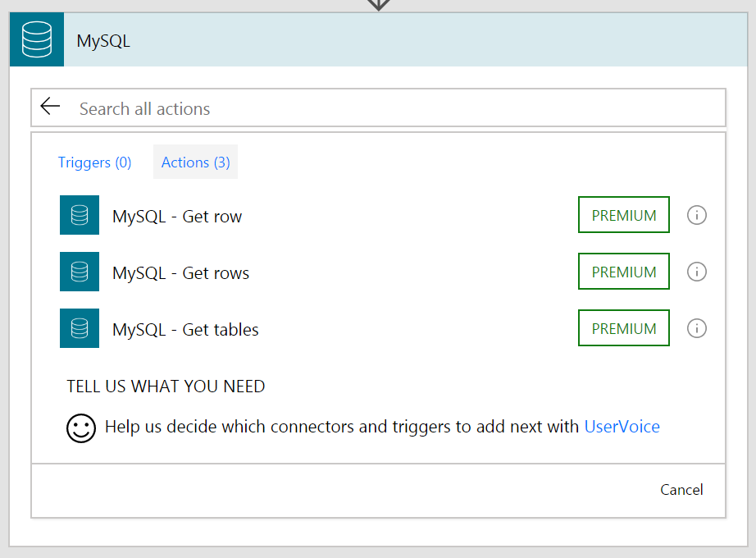
Task: Click the PREMIUM badge for Get tables
Action: 623,328
